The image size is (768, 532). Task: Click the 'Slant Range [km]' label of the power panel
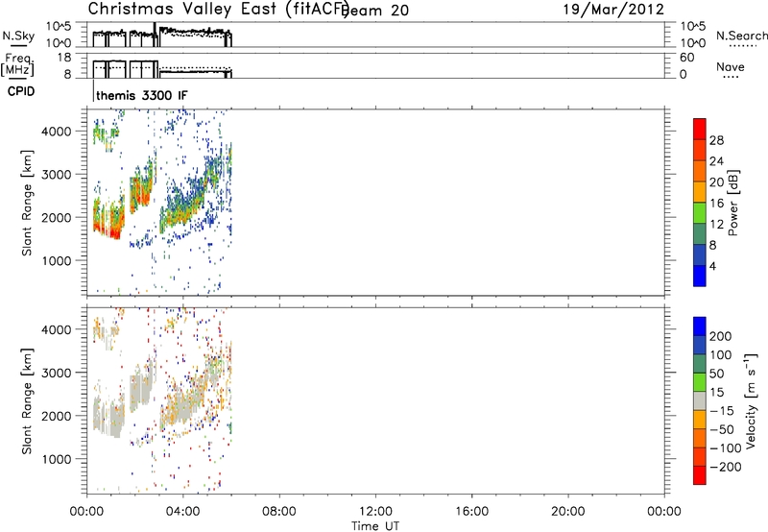27,203
